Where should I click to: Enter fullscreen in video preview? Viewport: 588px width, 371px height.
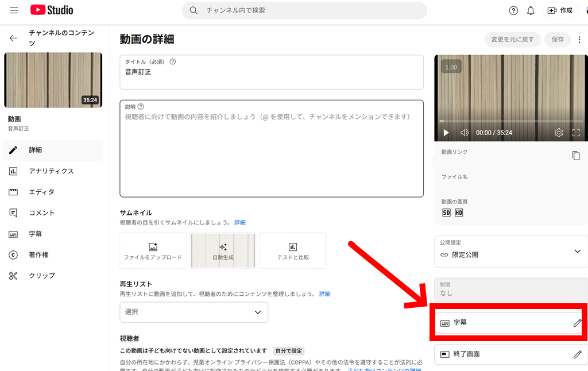click(576, 133)
